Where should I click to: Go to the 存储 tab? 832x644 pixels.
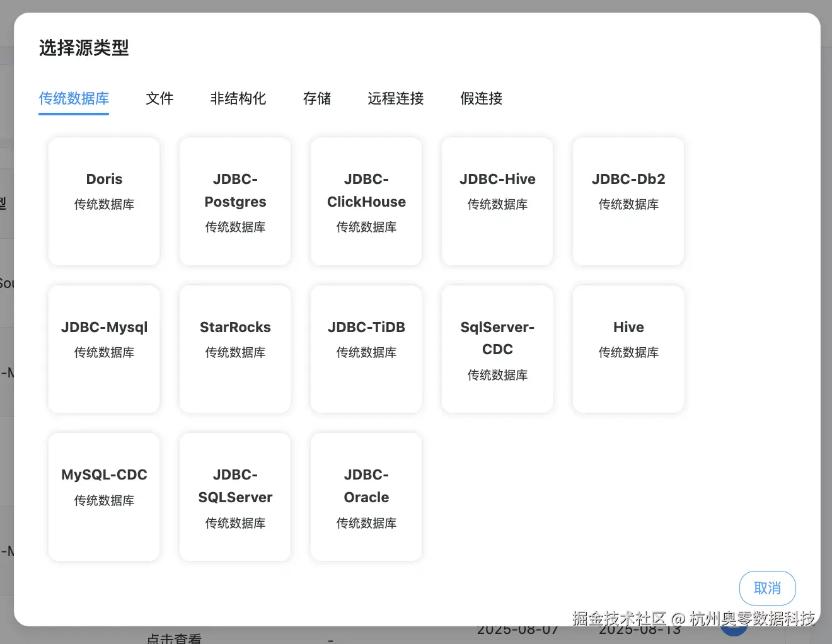316,98
